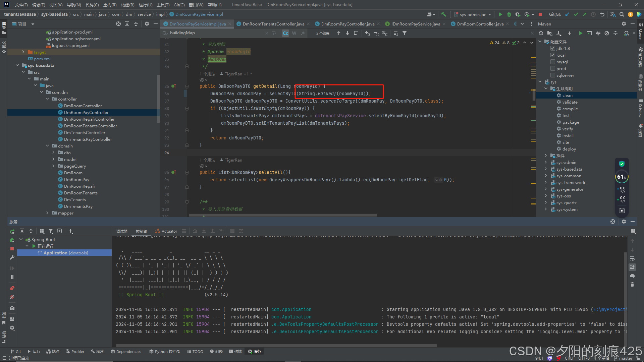This screenshot has height=362, width=644.
Task: Open the Git(G) menu
Action: (x=179, y=5)
